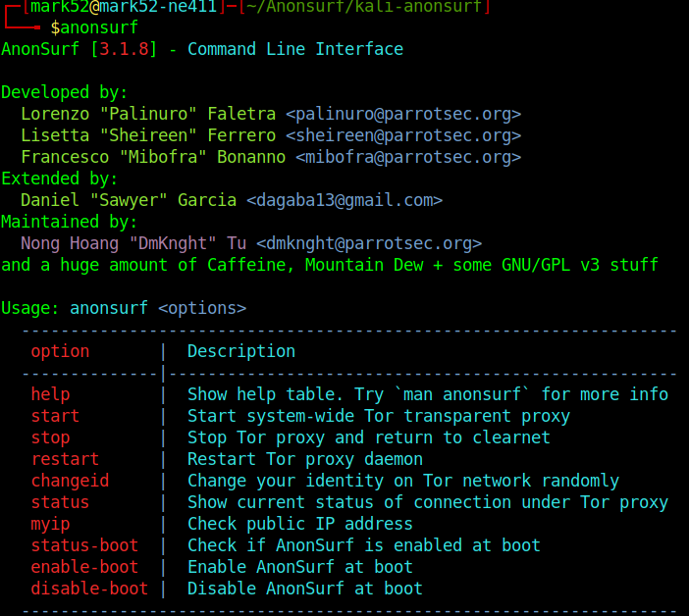689x616 pixels.
Task: Click the 'changeid' option
Action: [70, 481]
